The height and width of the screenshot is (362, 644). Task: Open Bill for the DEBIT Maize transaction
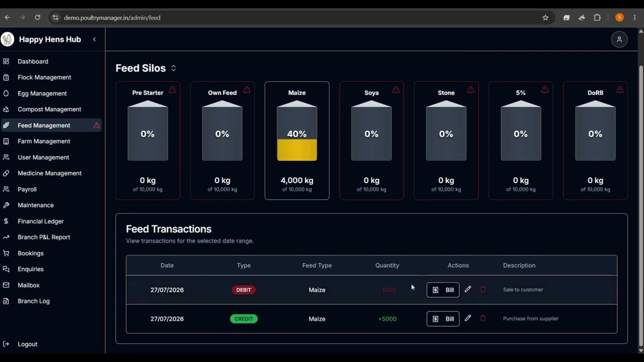click(443, 290)
